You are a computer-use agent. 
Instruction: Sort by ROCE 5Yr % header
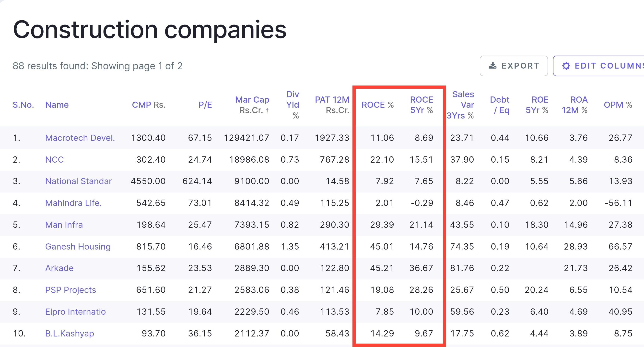[x=422, y=105]
